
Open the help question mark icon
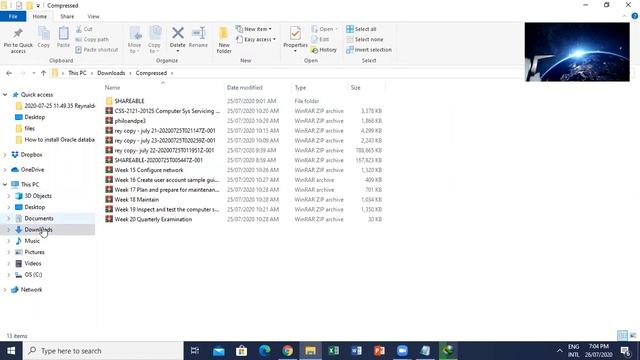635,16
